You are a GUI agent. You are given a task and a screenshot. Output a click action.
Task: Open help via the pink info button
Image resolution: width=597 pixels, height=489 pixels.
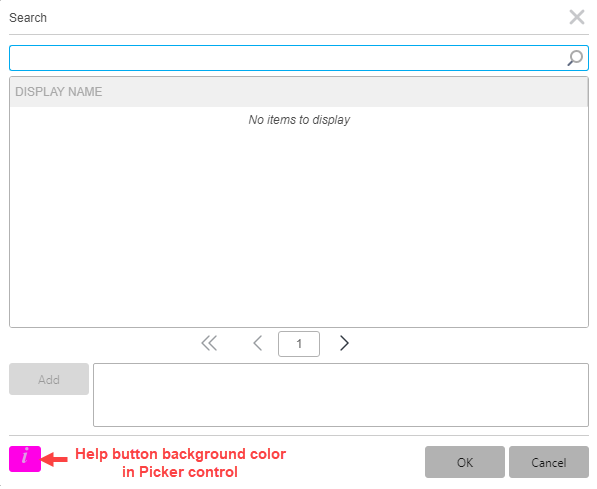(x=25, y=459)
